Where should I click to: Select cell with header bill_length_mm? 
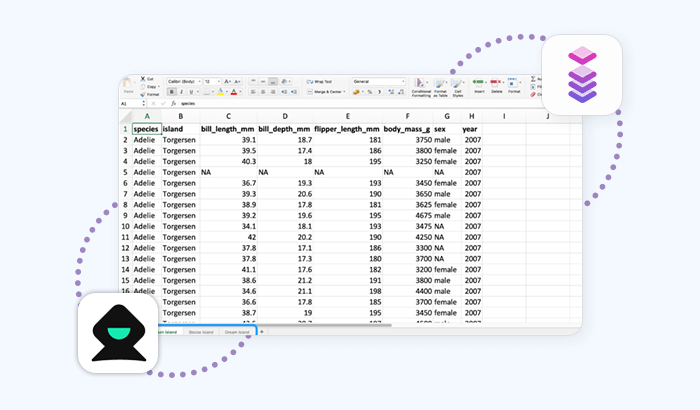click(x=228, y=129)
